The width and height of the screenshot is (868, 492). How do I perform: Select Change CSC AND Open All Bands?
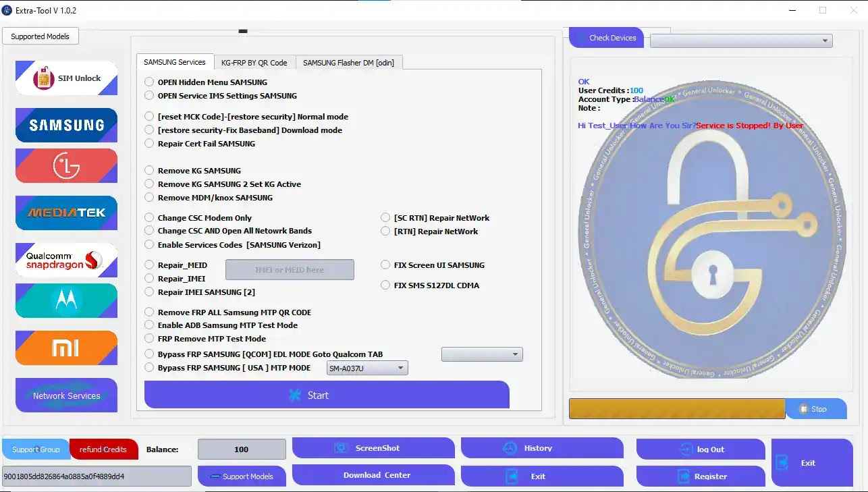149,231
